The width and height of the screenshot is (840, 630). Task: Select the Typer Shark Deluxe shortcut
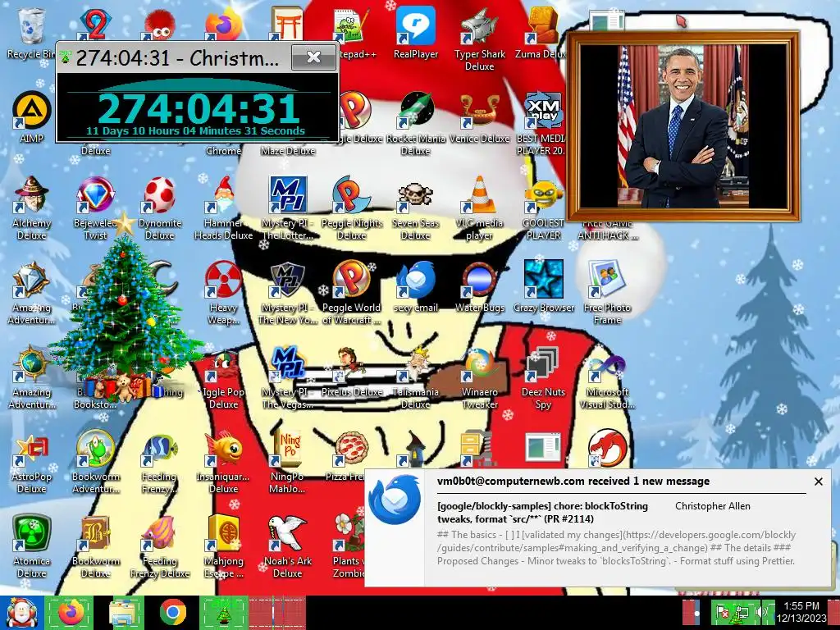pos(479,39)
